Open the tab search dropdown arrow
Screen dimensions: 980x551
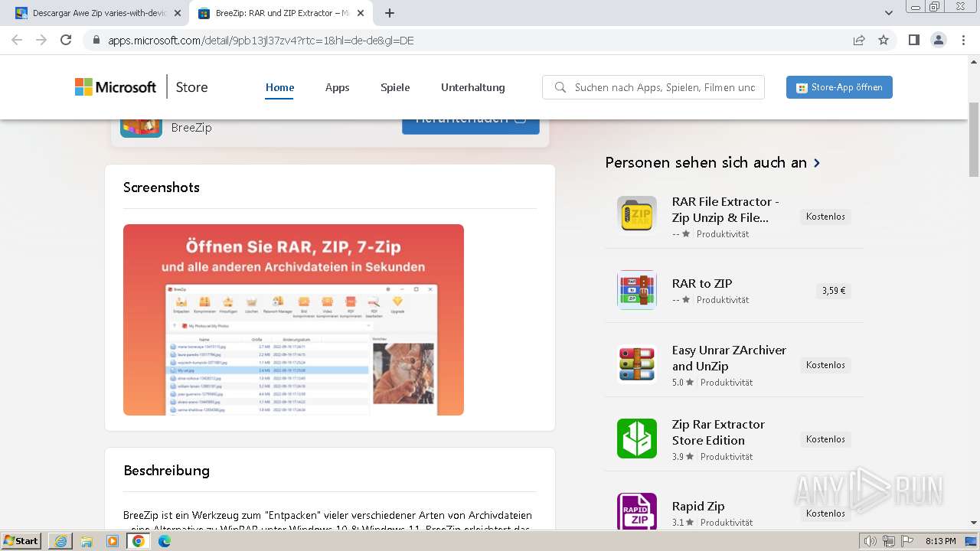pos(888,13)
